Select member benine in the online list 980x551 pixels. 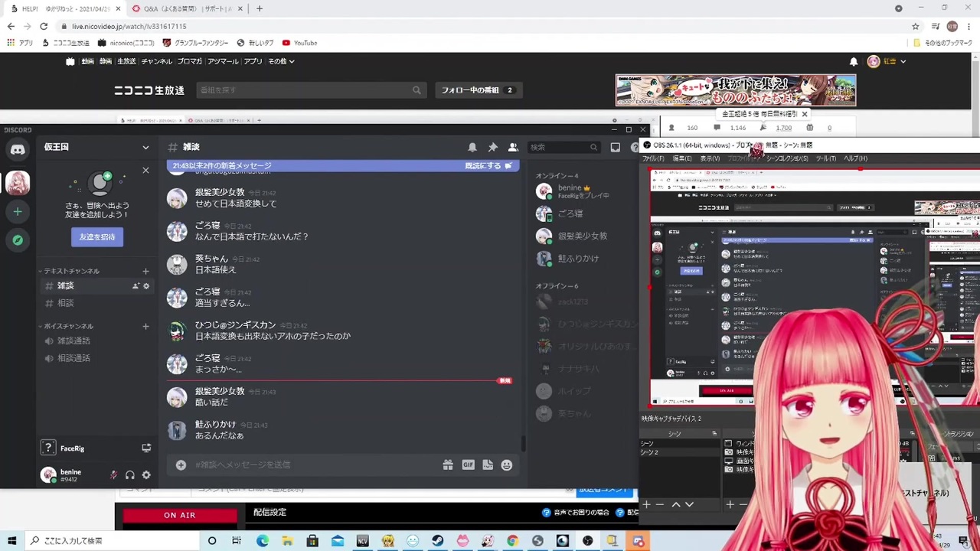click(582, 191)
